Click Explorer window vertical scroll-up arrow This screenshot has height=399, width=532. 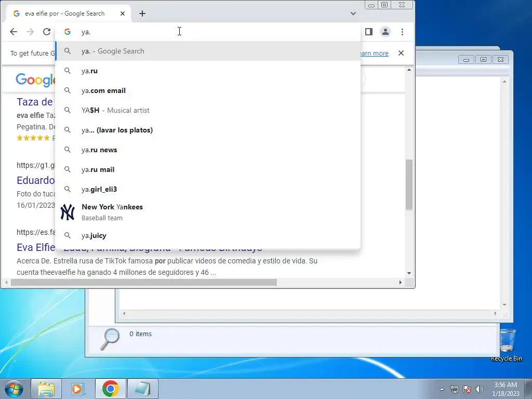click(504, 82)
